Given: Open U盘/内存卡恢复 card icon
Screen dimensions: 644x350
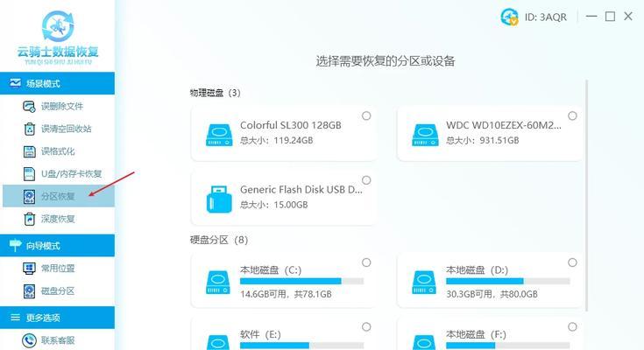Looking at the screenshot, I should point(29,174).
